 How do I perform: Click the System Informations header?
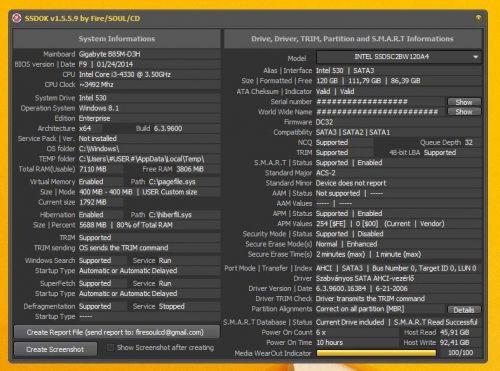[x=117, y=39]
